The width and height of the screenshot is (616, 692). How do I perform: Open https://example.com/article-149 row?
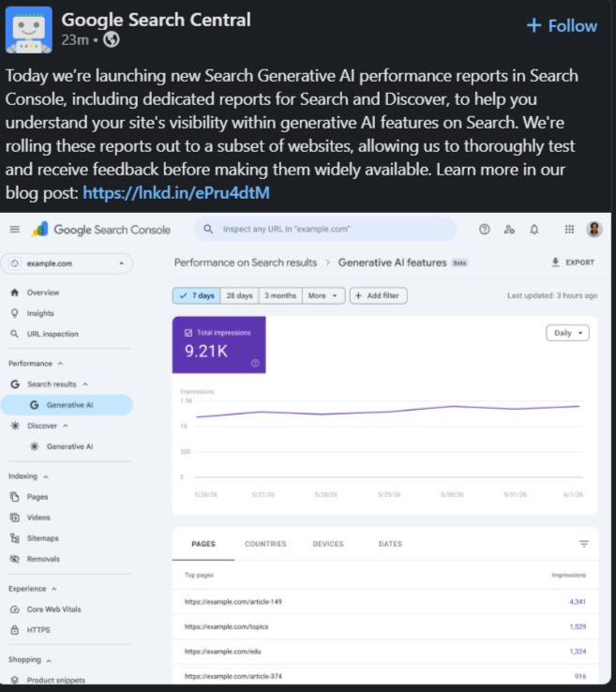384,602
